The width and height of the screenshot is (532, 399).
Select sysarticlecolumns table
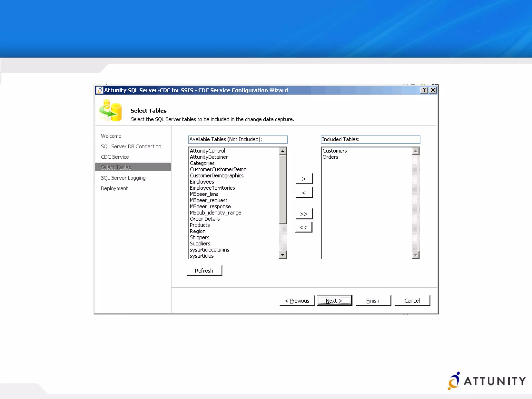coord(209,250)
